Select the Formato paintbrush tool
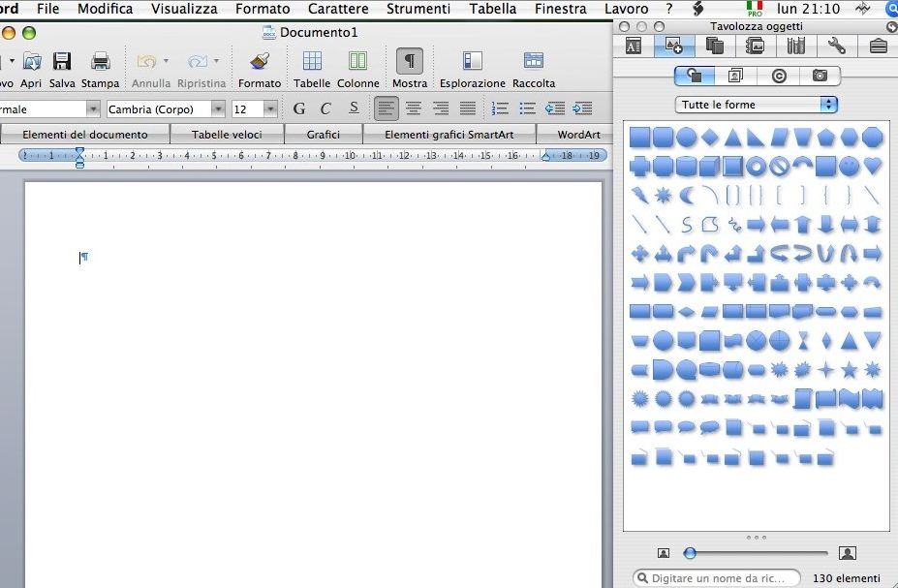 (x=260, y=62)
